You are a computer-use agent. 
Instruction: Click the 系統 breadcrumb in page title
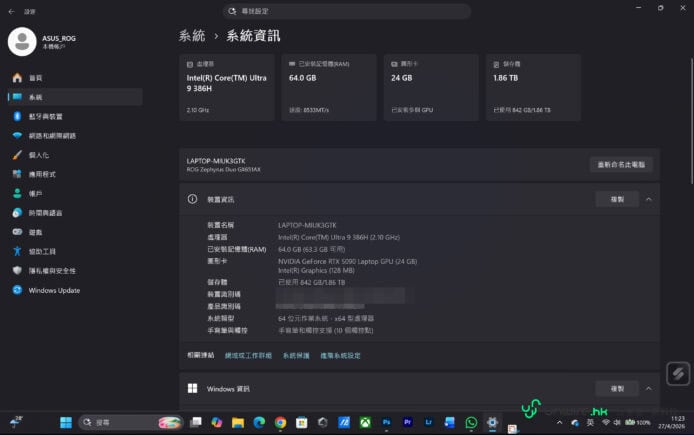pyautogui.click(x=192, y=35)
